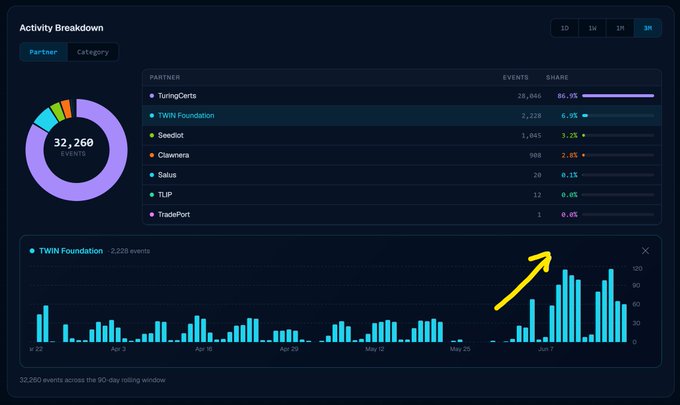
Task: Click the 2.8% share value
Action: pyautogui.click(x=569, y=155)
